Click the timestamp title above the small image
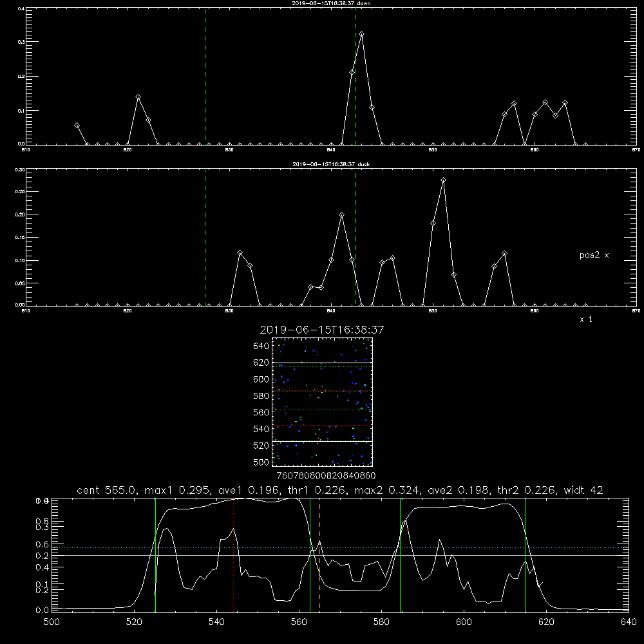The image size is (644, 644). coord(322,330)
